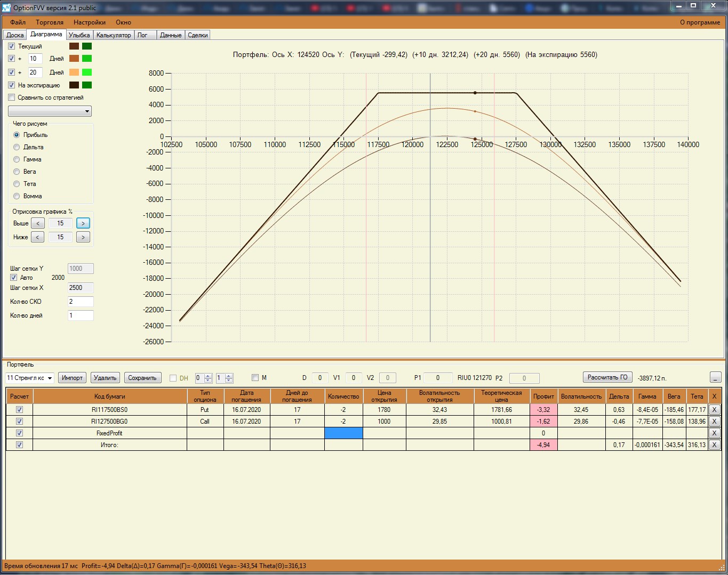The width and height of the screenshot is (728, 575).
Task: Uncheck the Расчет box for RI127500BG0
Action: pyautogui.click(x=20, y=421)
